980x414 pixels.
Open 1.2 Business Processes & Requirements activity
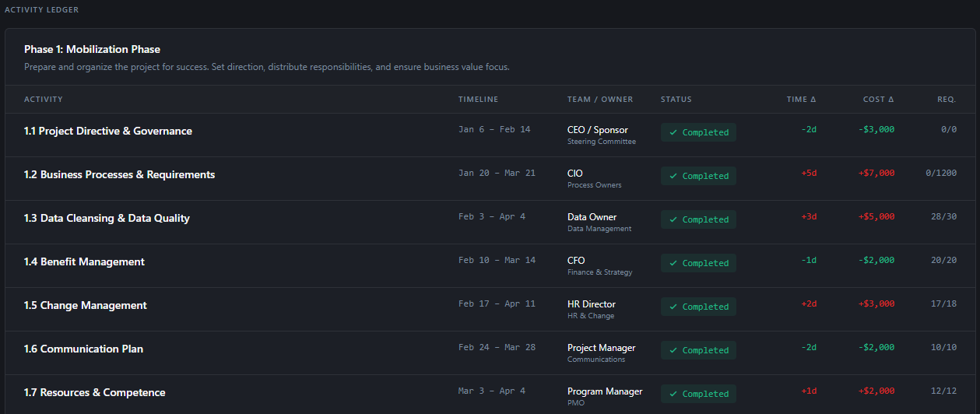point(119,175)
